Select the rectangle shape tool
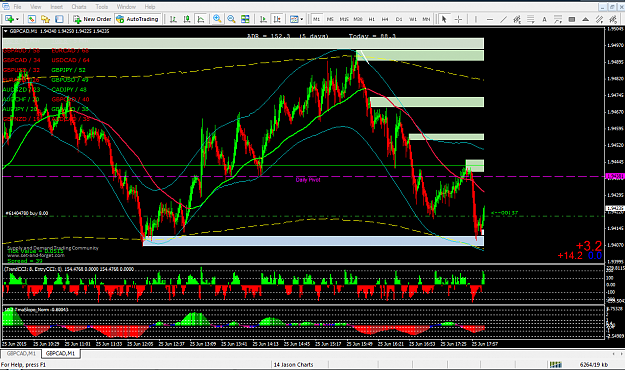 [572, 19]
